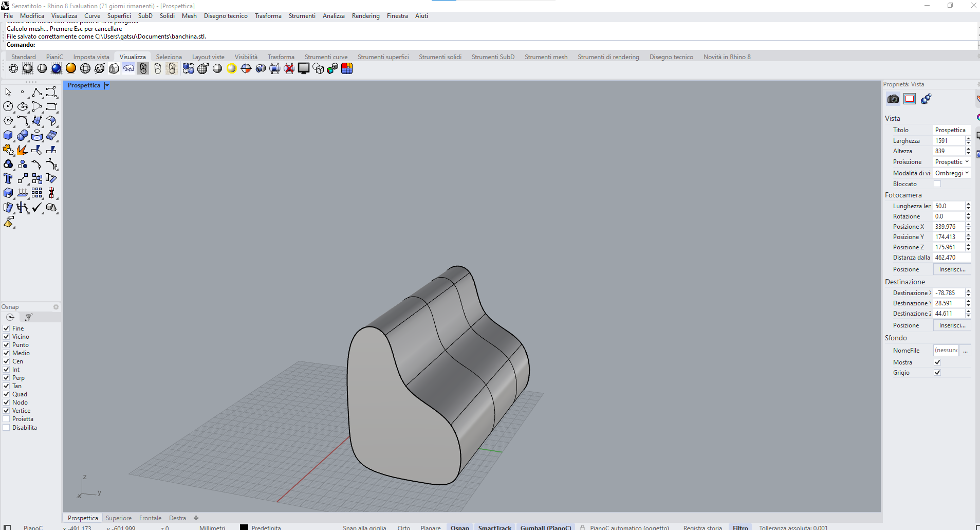Click the rectangular array tool
Viewport: 980px width, 530px height.
pos(37,193)
